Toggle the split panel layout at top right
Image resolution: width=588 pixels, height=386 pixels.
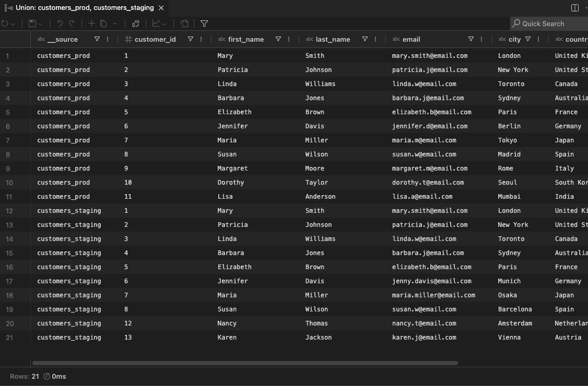pos(575,7)
